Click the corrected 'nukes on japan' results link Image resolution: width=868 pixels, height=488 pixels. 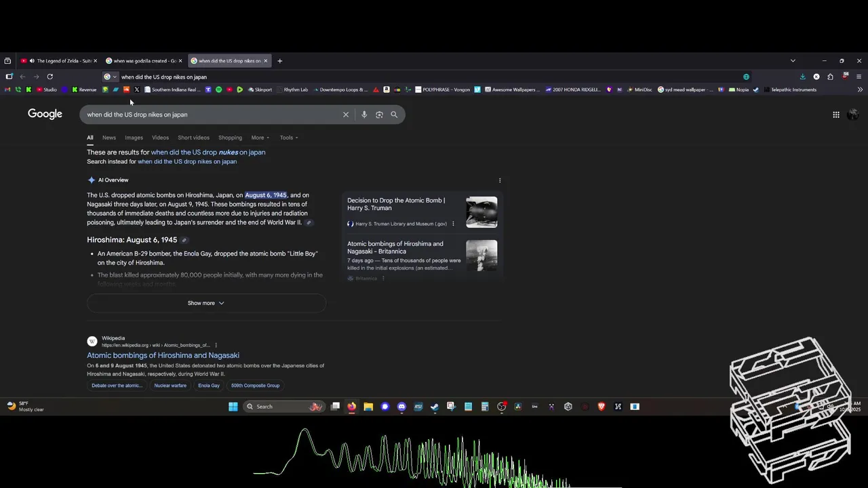tap(208, 152)
